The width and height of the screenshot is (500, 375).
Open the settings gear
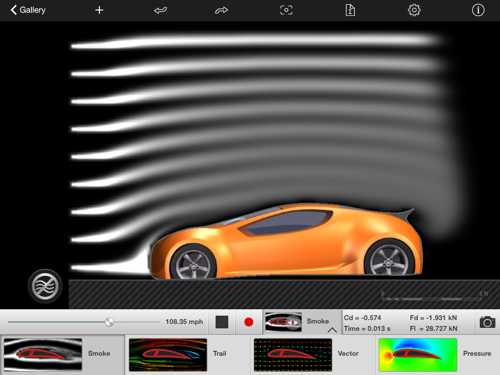(414, 10)
